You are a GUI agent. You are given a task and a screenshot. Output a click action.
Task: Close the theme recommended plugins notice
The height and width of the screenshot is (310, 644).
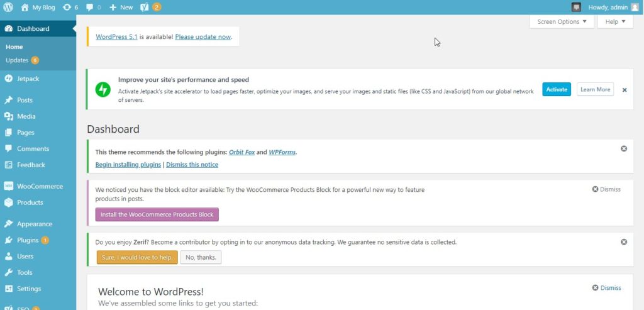pyautogui.click(x=624, y=148)
